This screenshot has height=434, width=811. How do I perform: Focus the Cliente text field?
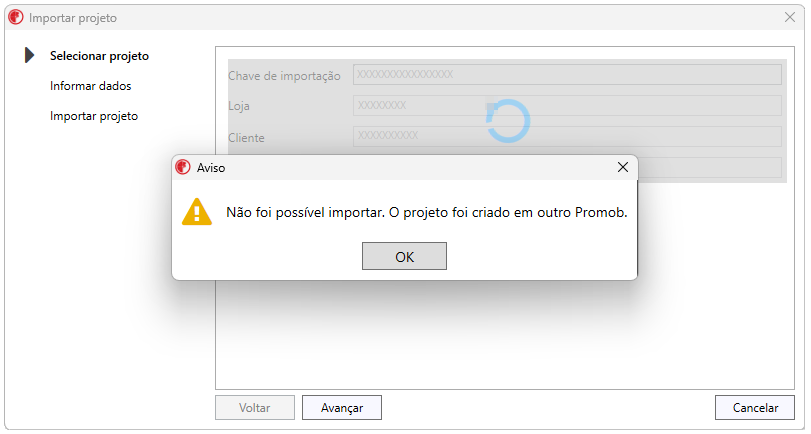(567, 137)
